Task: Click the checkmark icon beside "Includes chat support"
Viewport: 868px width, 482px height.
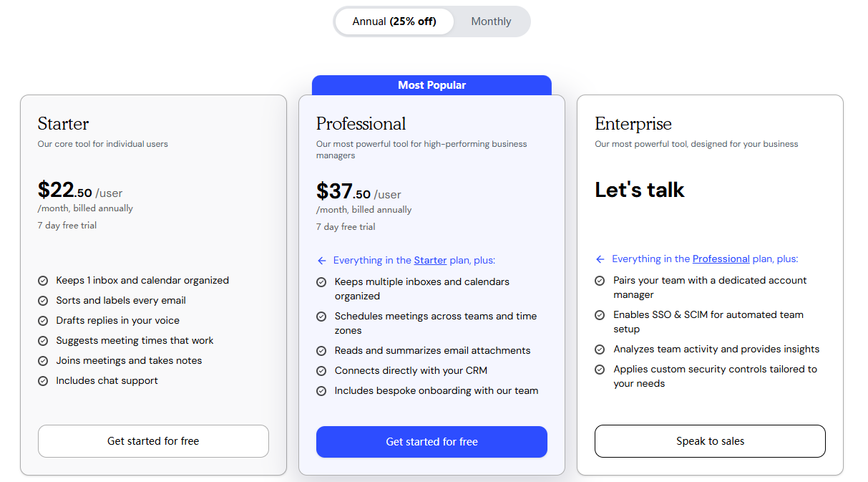Action: (43, 380)
